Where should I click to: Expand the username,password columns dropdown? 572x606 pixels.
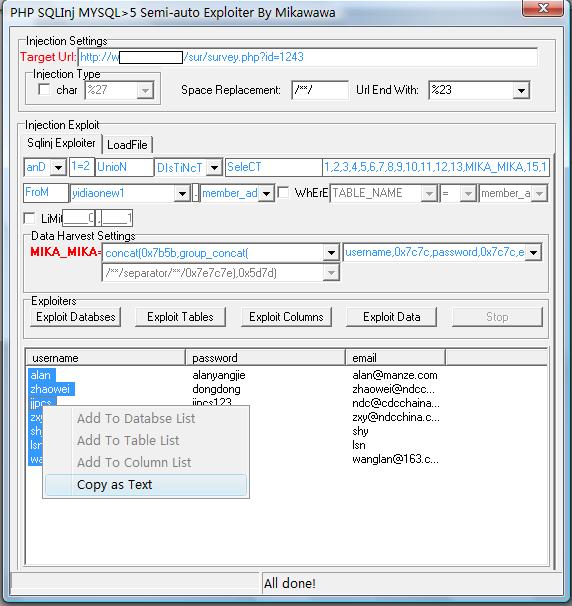533,253
